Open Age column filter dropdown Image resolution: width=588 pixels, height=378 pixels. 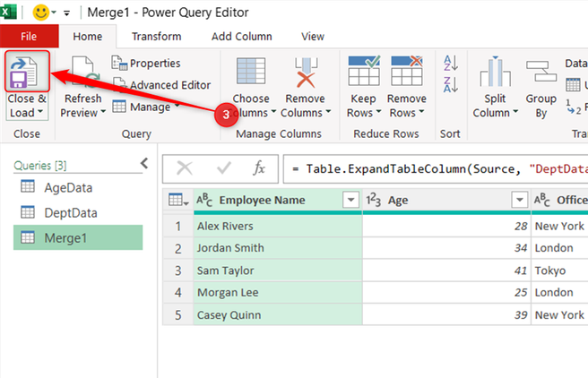[x=520, y=200]
